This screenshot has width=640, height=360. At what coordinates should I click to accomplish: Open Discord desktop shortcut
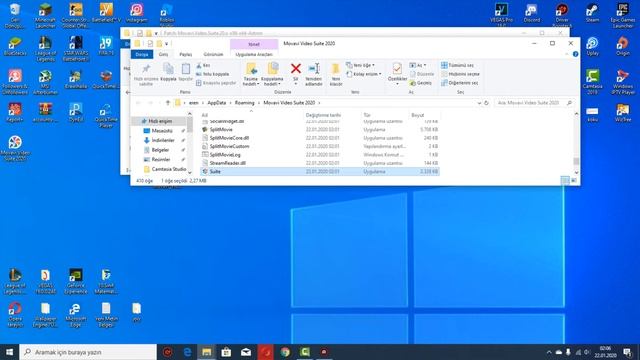click(x=531, y=13)
